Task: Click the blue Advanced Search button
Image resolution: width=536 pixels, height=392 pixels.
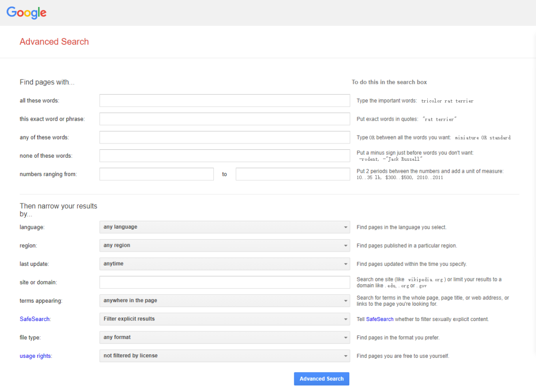Action: [322, 379]
